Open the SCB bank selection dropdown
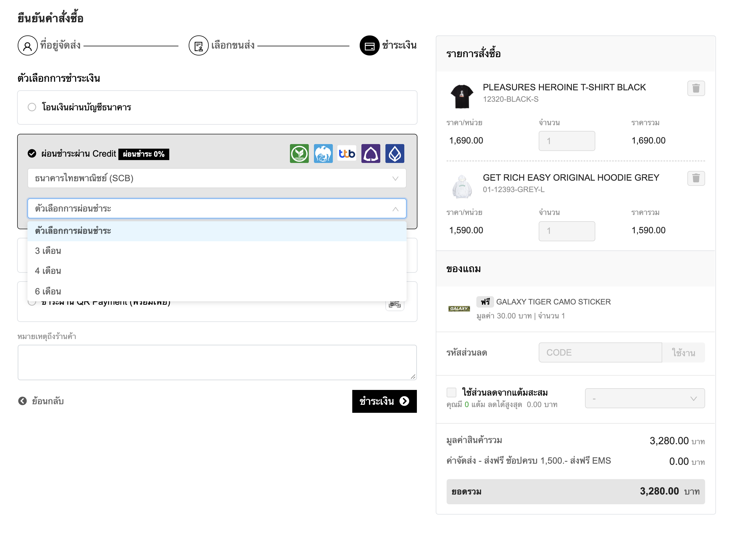Screen dimensions: 756x534 coord(217,178)
